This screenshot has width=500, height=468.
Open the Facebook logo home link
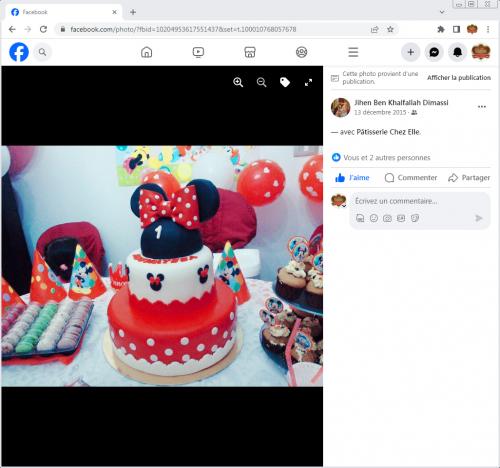(x=19, y=52)
